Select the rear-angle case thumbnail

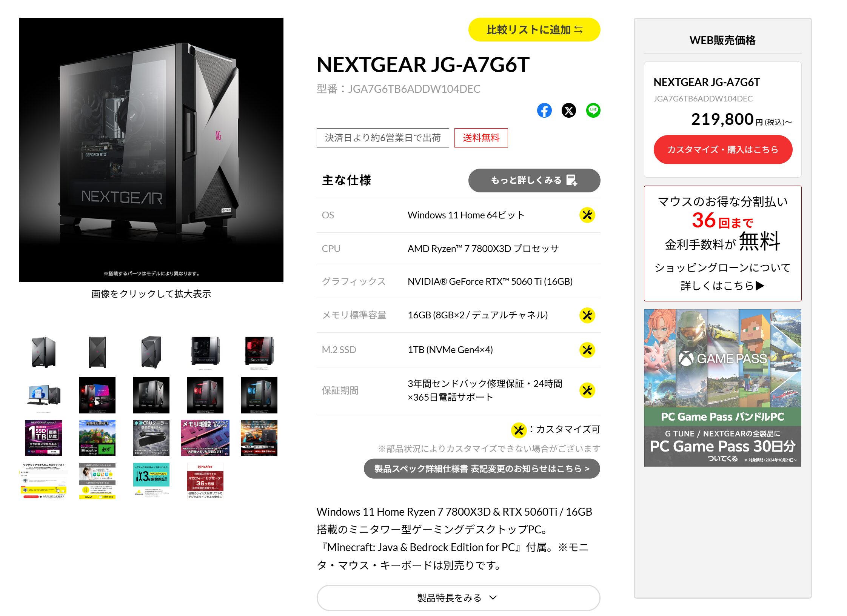point(151,352)
